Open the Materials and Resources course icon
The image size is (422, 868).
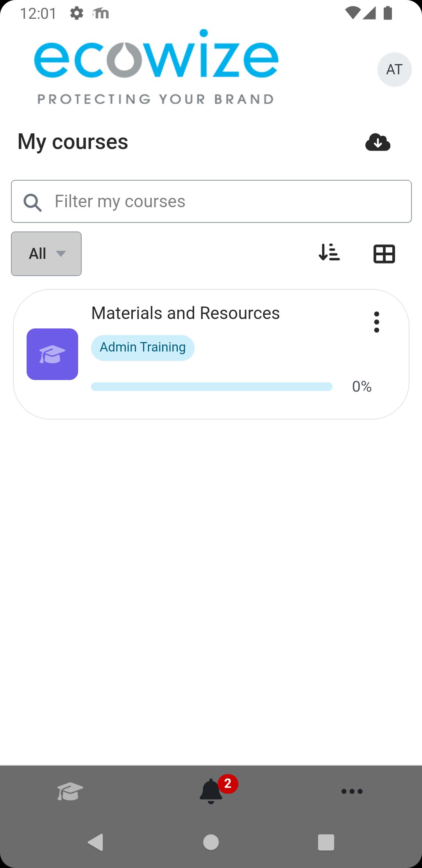(52, 354)
